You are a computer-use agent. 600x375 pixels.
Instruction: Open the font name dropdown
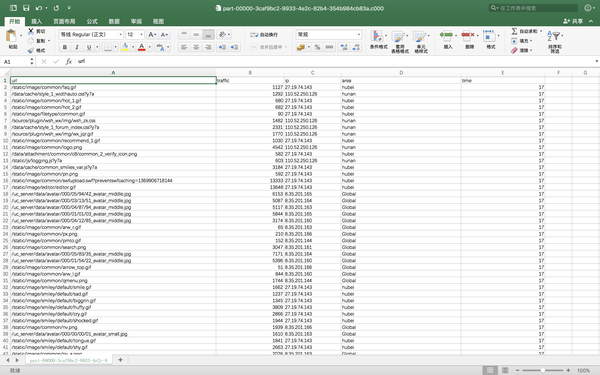120,34
